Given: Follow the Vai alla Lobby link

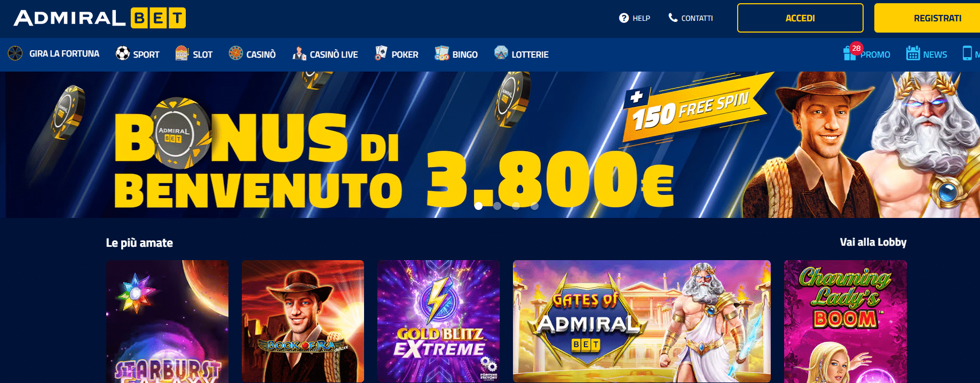Looking at the screenshot, I should click(873, 242).
